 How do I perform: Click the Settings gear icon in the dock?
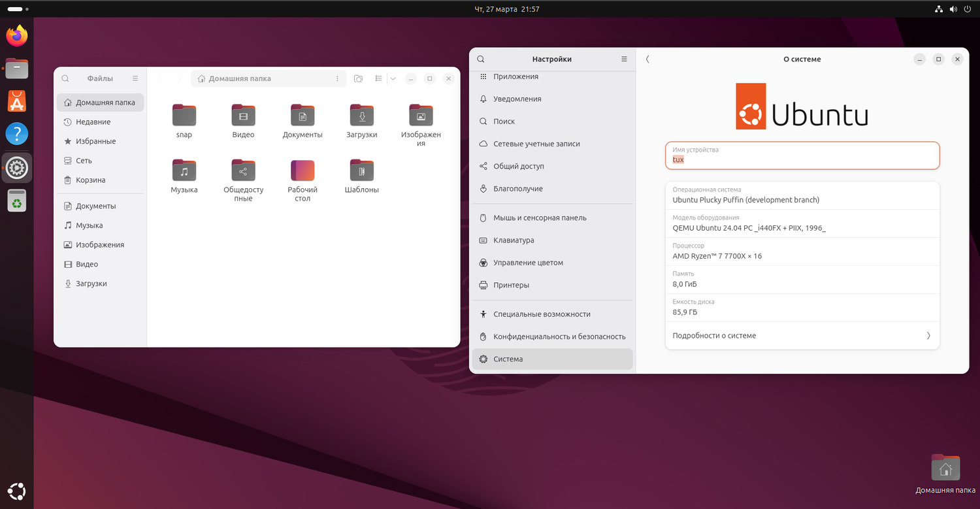(17, 168)
